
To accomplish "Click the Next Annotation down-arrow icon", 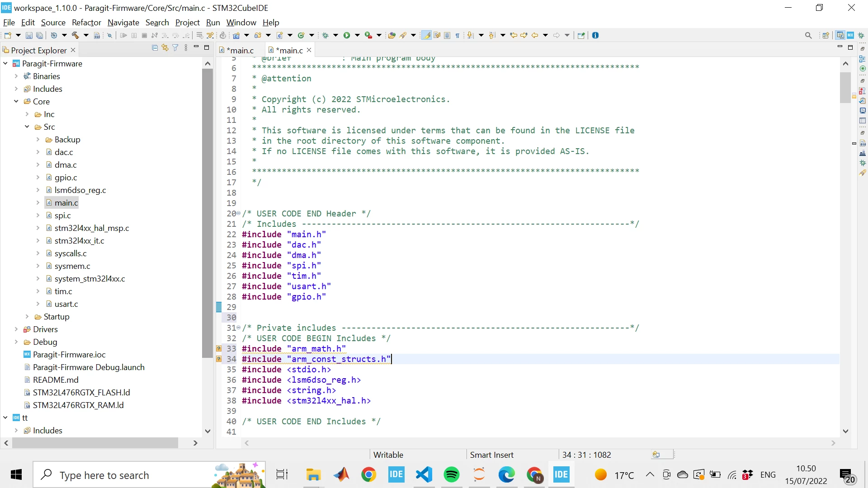I will (470, 35).
